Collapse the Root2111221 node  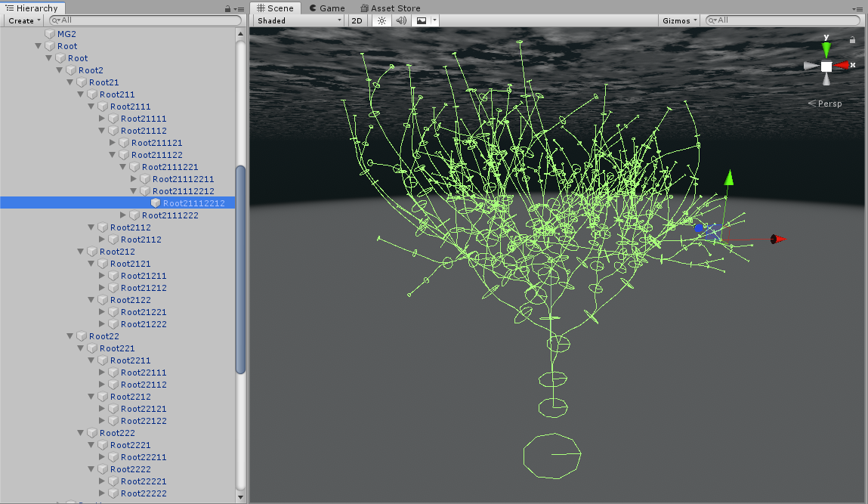click(123, 167)
